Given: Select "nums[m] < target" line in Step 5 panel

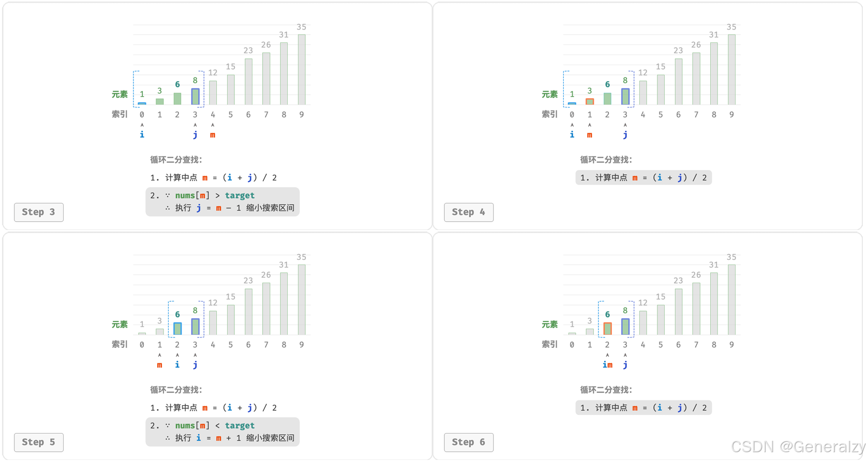Looking at the screenshot, I should [202, 425].
